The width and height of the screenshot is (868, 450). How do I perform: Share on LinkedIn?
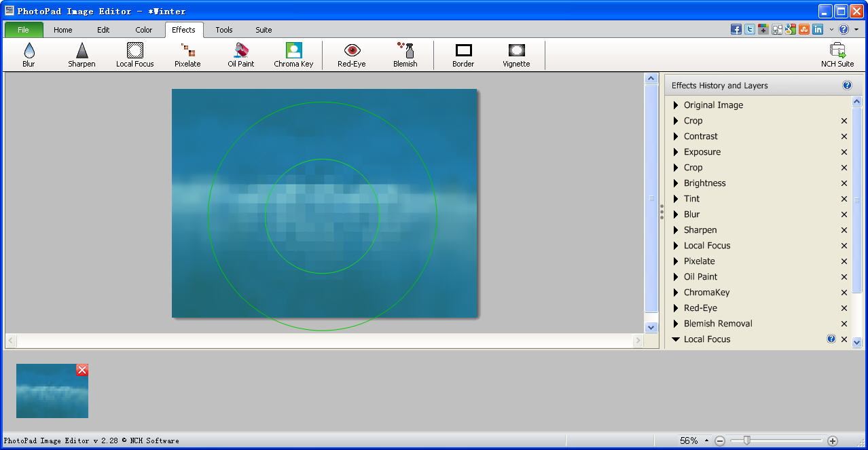818,29
